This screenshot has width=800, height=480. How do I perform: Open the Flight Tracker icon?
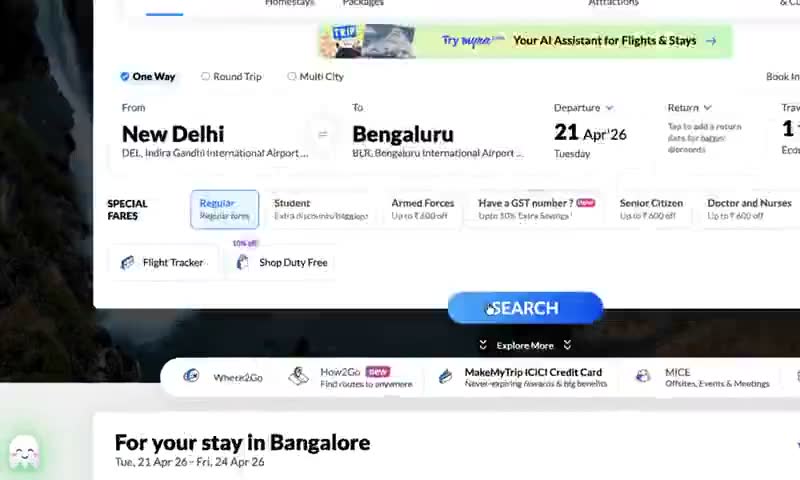click(127, 262)
